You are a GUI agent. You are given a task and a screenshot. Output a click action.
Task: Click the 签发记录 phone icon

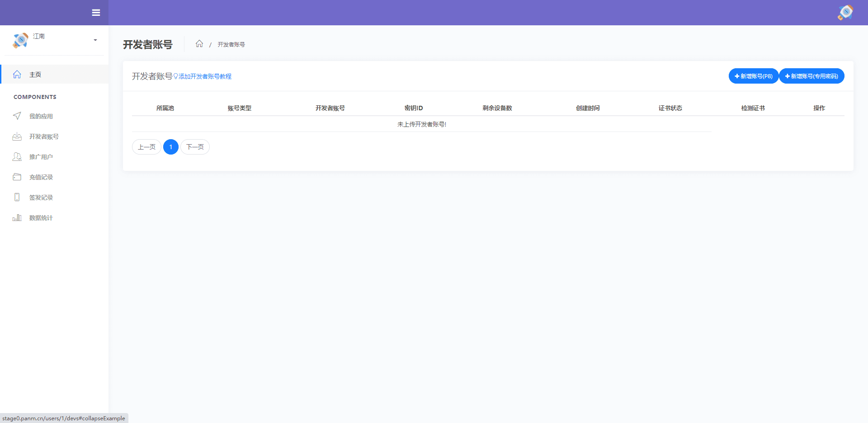17,197
